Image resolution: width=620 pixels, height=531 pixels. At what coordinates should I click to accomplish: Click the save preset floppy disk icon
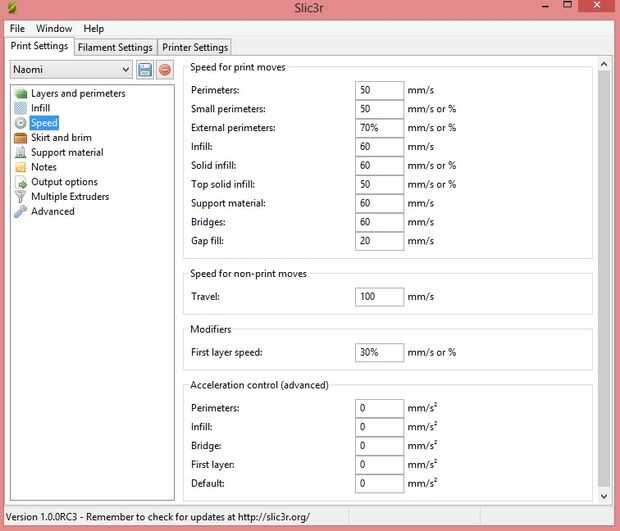(x=145, y=70)
